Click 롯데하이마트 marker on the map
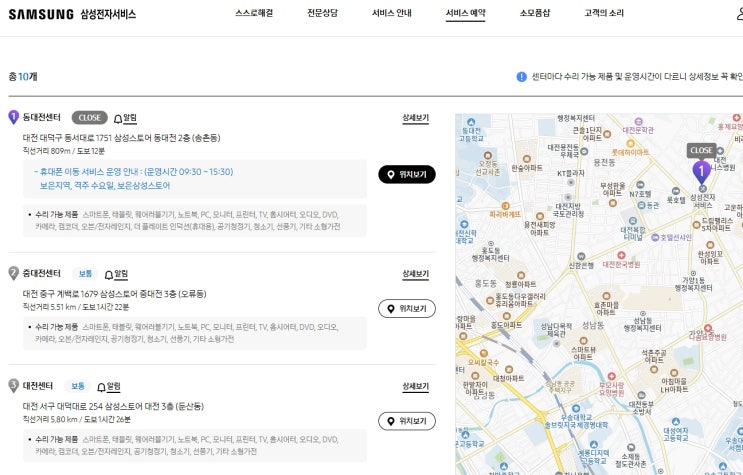Image resolution: width=743 pixels, height=475 pixels. point(630,144)
